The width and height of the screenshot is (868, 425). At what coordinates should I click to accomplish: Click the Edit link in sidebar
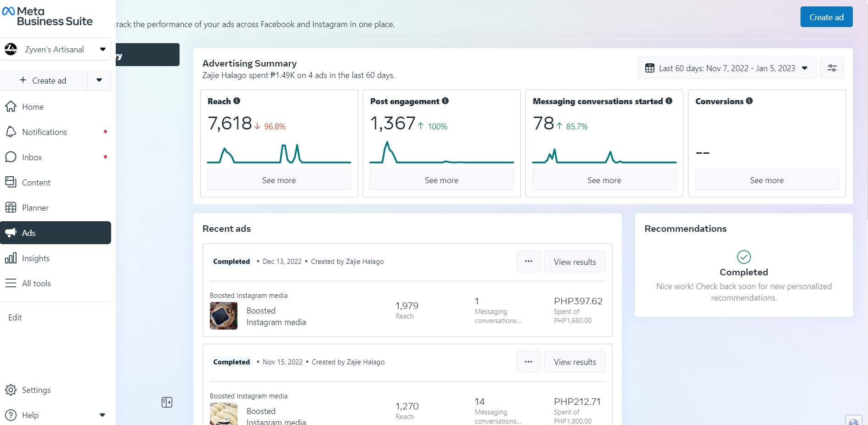[x=15, y=318]
